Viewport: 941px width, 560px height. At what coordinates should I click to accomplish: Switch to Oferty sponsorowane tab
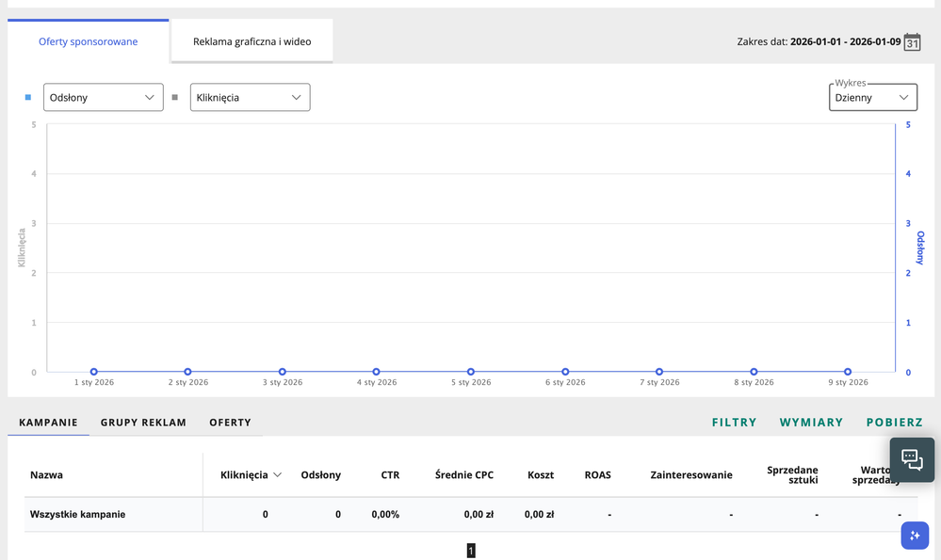pyautogui.click(x=89, y=41)
